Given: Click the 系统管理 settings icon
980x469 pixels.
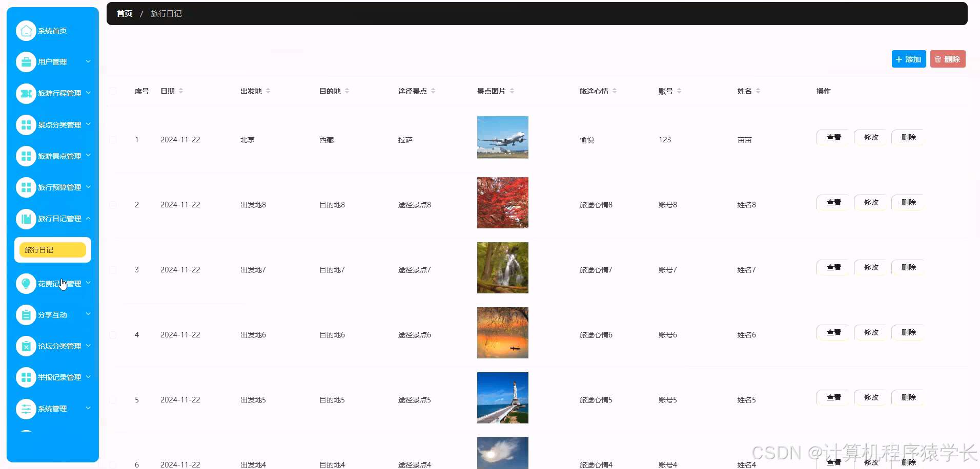Looking at the screenshot, I should pyautogui.click(x=26, y=409).
